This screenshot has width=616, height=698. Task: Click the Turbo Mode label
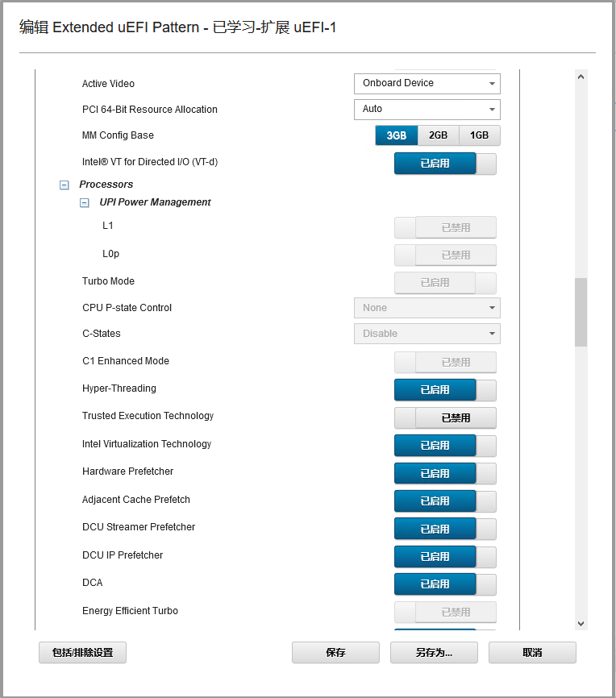(108, 281)
